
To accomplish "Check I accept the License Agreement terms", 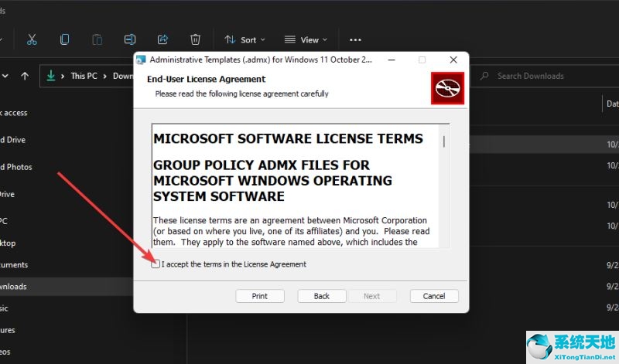I will (x=156, y=264).
